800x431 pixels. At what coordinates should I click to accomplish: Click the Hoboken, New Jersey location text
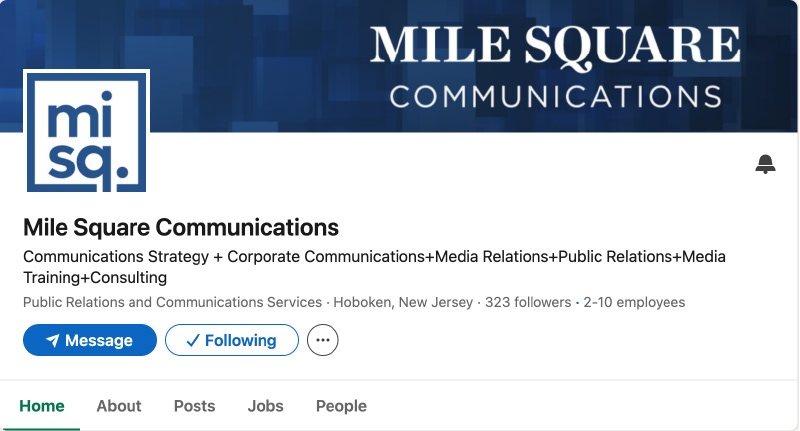coord(403,302)
